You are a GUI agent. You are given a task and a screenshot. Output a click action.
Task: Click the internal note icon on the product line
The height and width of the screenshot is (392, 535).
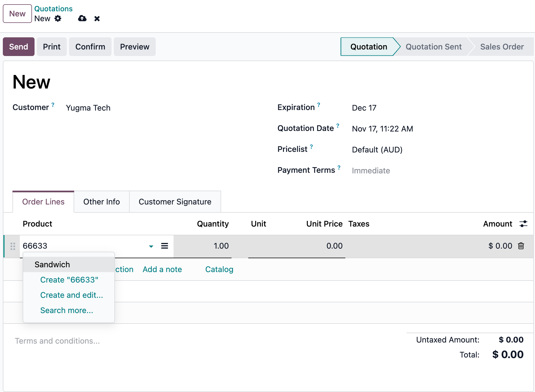[164, 246]
